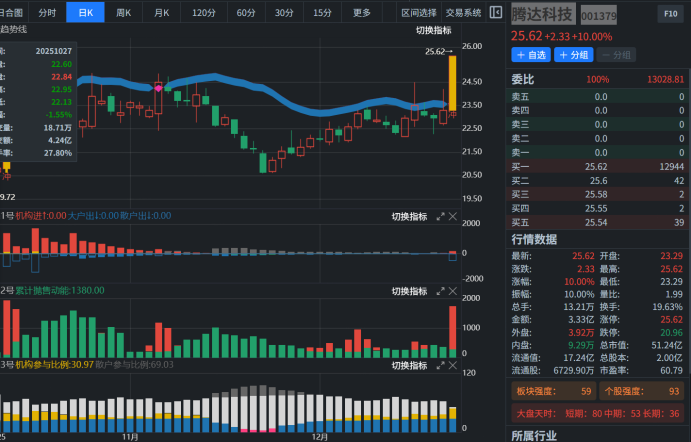Click the blue 分组 group button
The height and width of the screenshot is (442, 691).
(x=575, y=55)
